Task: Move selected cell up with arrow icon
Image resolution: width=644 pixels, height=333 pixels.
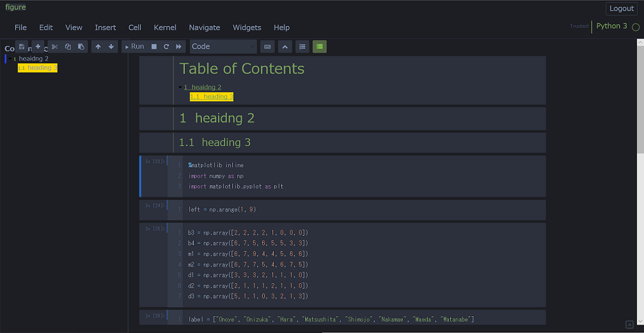Action: 98,47
